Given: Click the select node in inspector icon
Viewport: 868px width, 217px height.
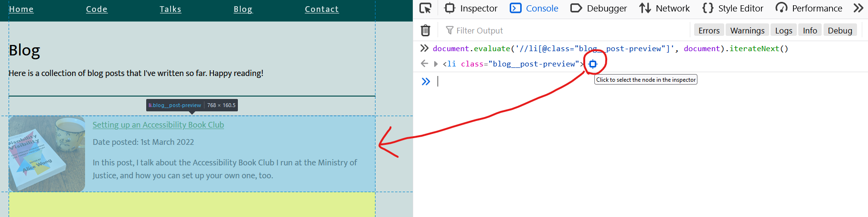Looking at the screenshot, I should pos(593,64).
